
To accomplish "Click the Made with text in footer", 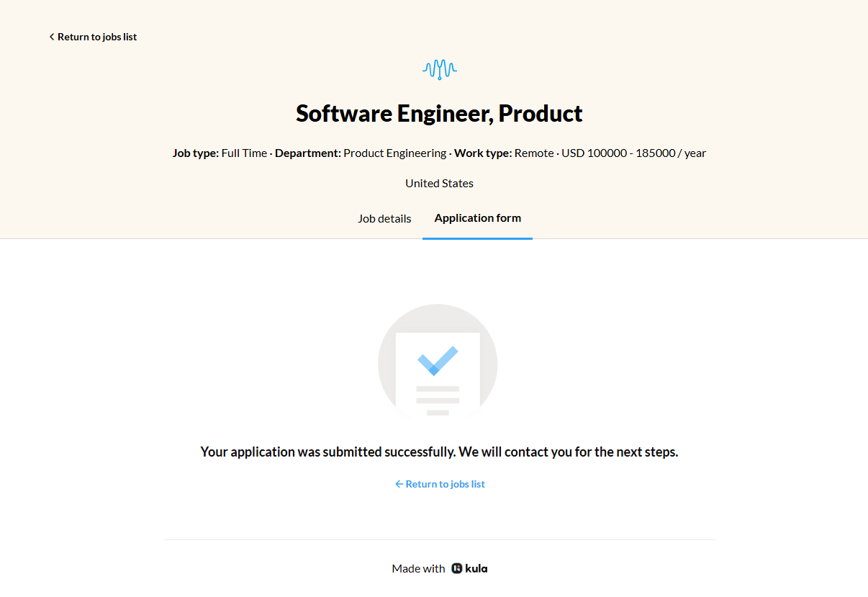I will 418,569.
